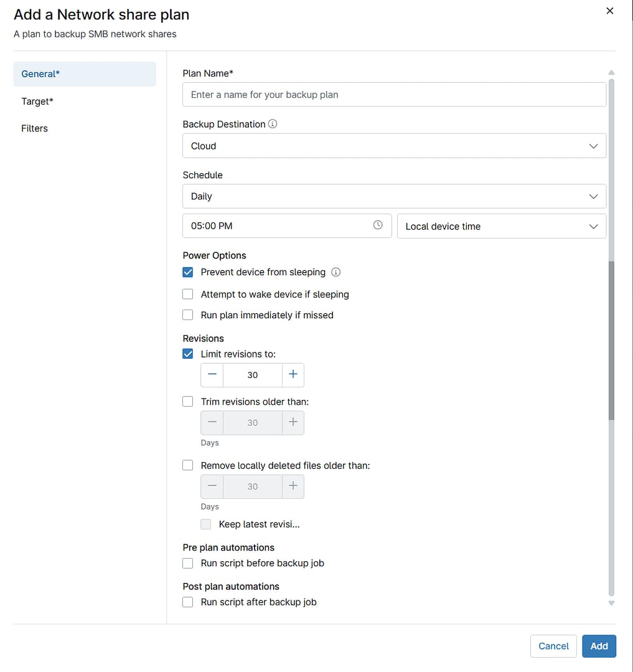Click the clock icon in time field
This screenshot has height=672, width=633.
pos(378,225)
